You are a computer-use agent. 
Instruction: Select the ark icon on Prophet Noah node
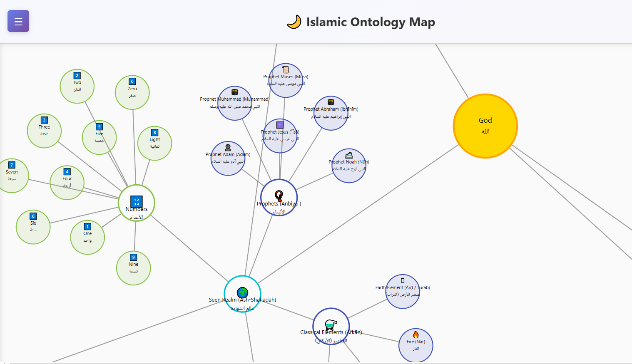[349, 155]
